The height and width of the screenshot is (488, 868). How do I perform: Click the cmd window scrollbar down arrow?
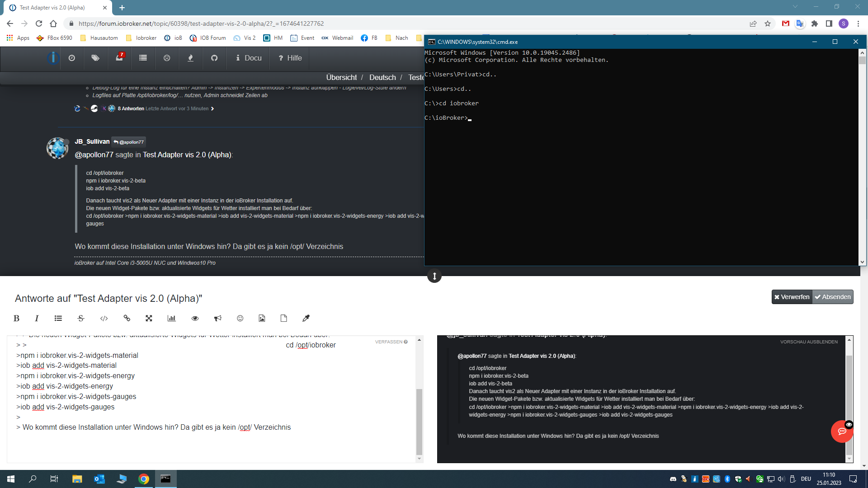pyautogui.click(x=862, y=262)
